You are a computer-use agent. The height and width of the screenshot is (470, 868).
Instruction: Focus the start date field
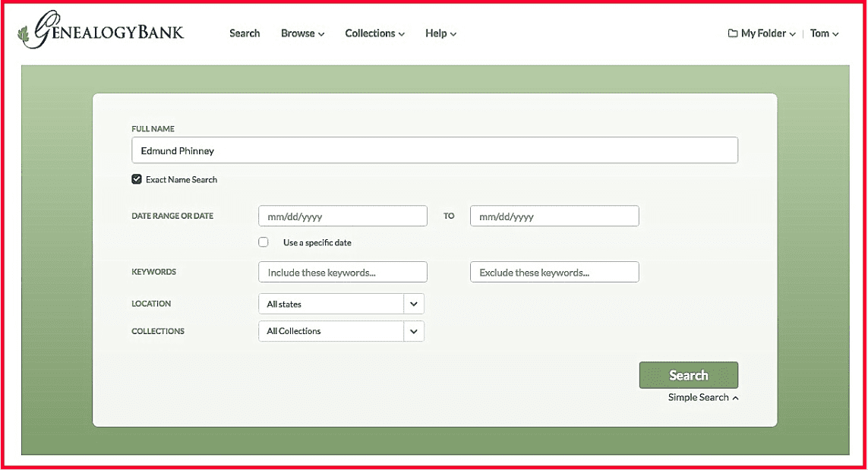[x=342, y=216]
